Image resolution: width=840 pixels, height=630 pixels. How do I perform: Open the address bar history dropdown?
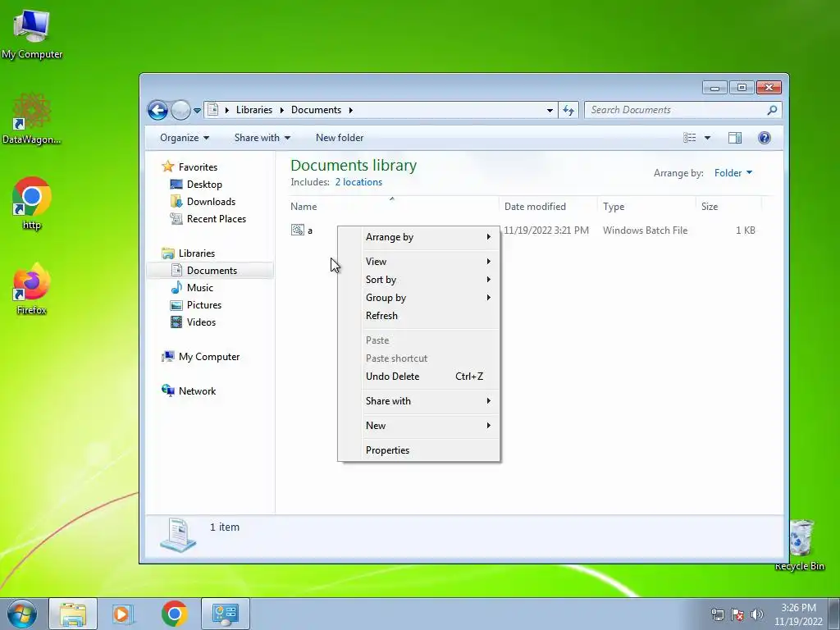(550, 111)
